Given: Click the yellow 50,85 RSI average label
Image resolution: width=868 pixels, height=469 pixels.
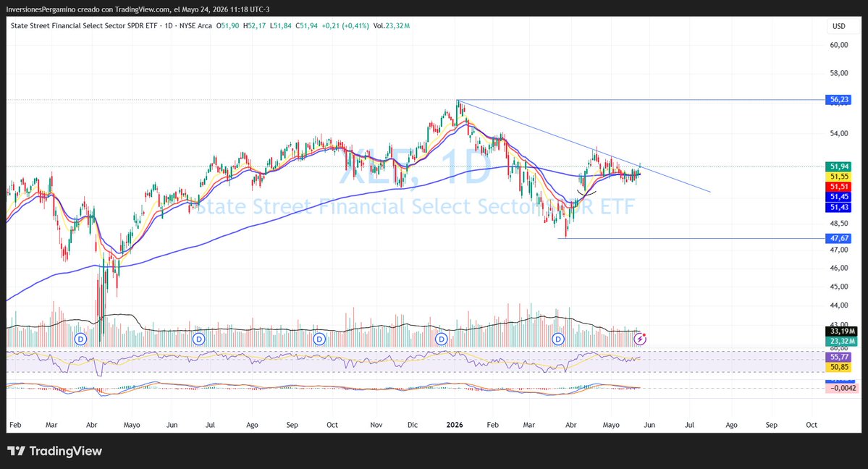Looking at the screenshot, I should point(838,367).
